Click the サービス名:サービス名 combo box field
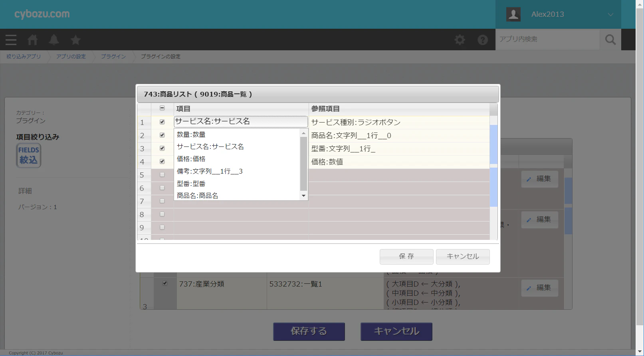Viewport: 644px width, 356px height. pyautogui.click(x=241, y=122)
